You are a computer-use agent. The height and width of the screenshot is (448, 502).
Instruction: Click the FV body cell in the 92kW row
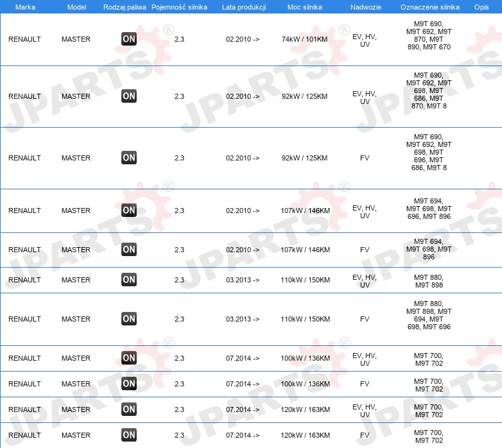pyautogui.click(x=365, y=158)
